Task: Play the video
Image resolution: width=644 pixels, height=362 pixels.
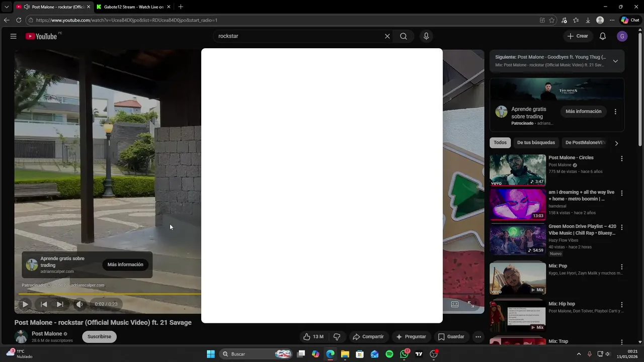Action: coord(25,304)
